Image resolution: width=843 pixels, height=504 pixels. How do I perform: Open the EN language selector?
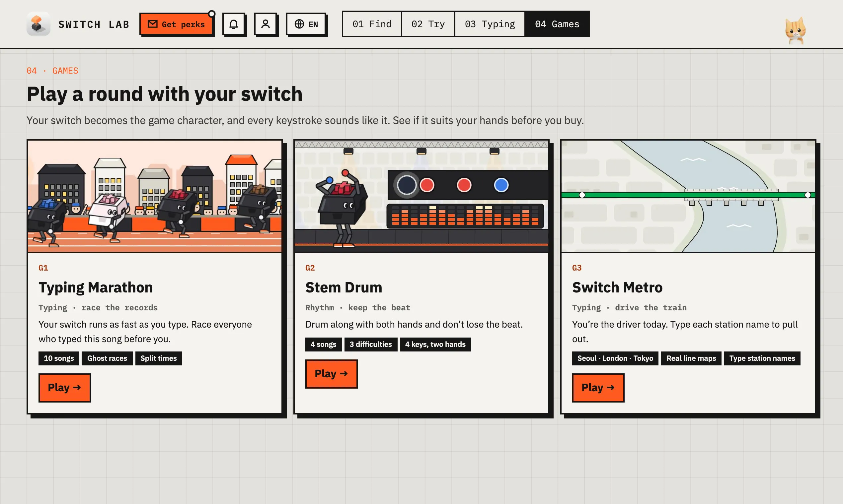pos(306,24)
